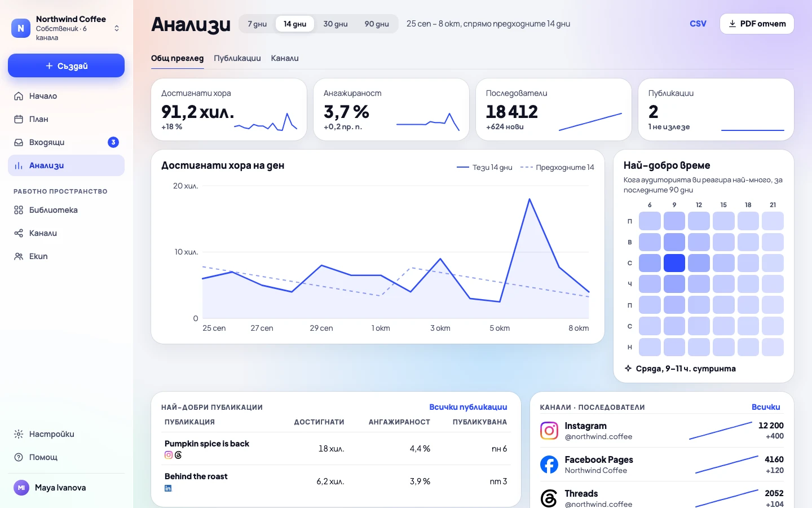Open Maya Ivanova profile
Screen dimensions: 812x508
coord(66,488)
